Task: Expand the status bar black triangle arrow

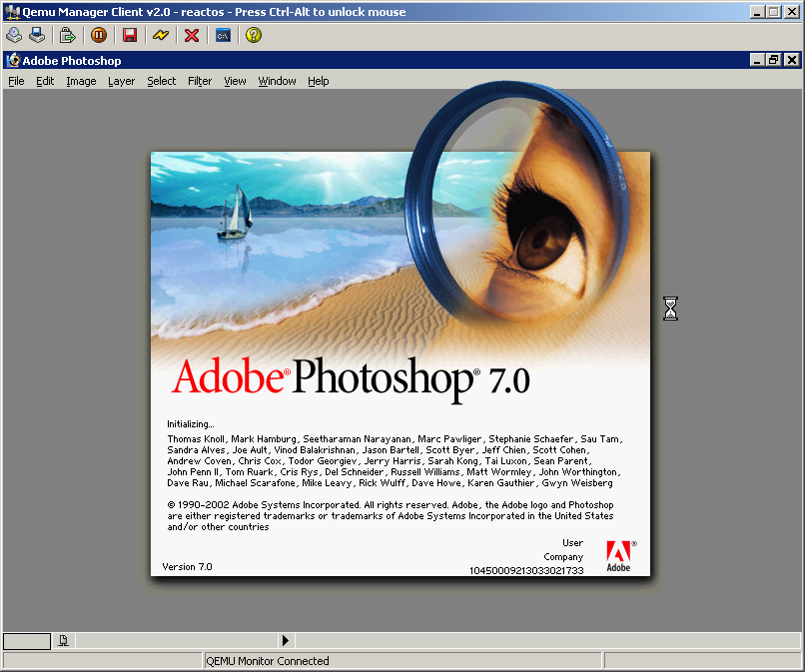Action: pyautogui.click(x=286, y=640)
